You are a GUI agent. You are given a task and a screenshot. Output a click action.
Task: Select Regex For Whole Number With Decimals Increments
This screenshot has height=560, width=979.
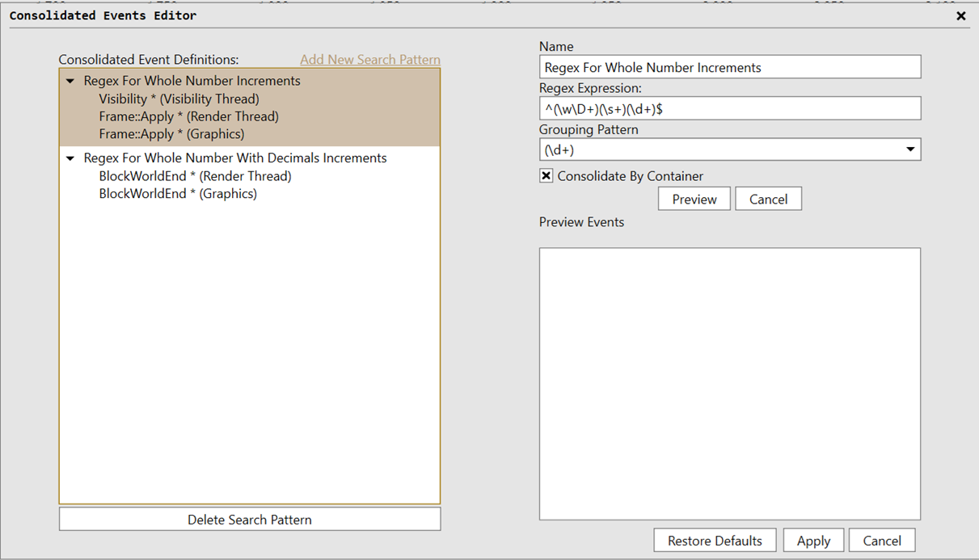(x=235, y=158)
